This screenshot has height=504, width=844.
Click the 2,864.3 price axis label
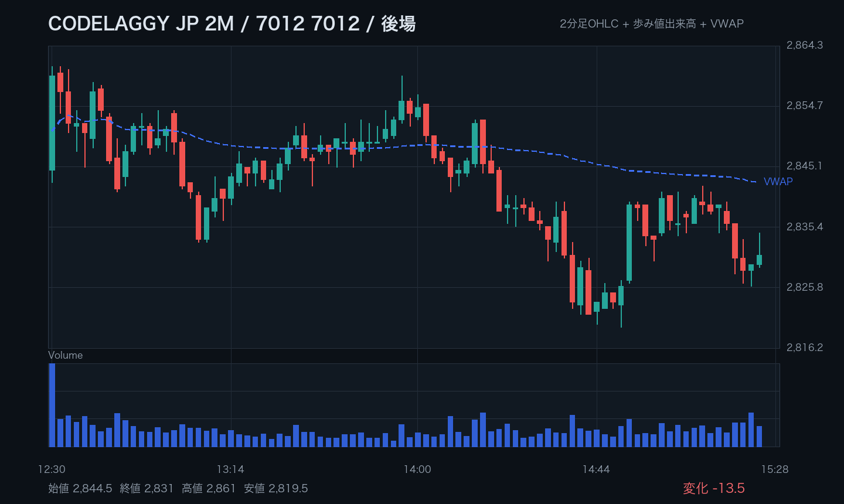(805, 45)
